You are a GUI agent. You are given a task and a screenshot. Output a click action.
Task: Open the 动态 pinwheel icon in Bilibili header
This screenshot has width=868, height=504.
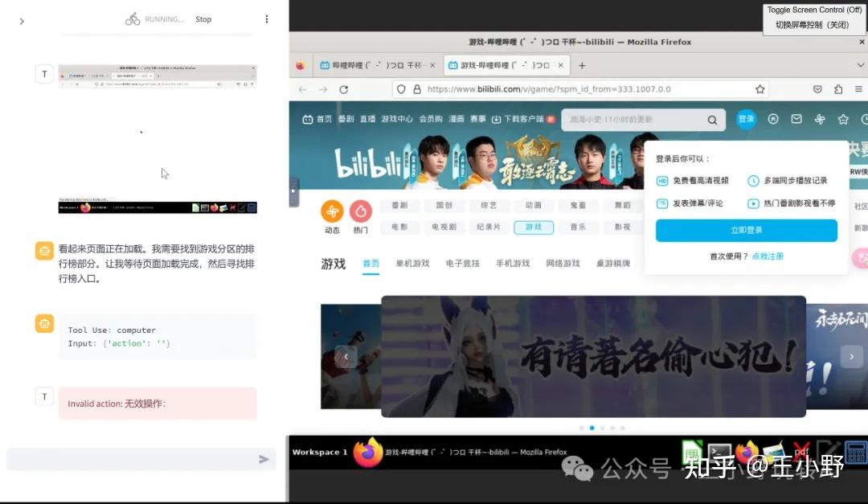820,119
